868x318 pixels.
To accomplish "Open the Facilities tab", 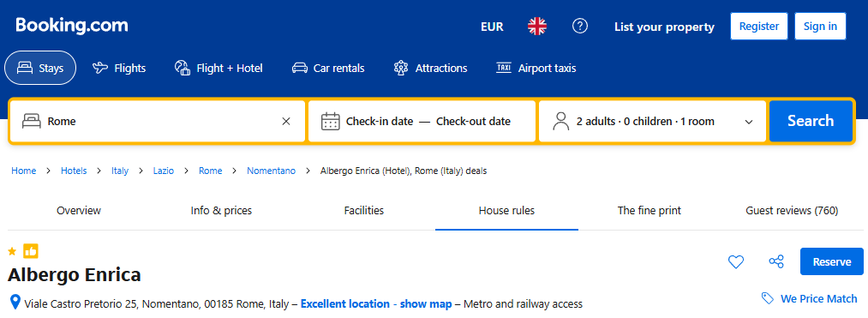I will point(363,211).
